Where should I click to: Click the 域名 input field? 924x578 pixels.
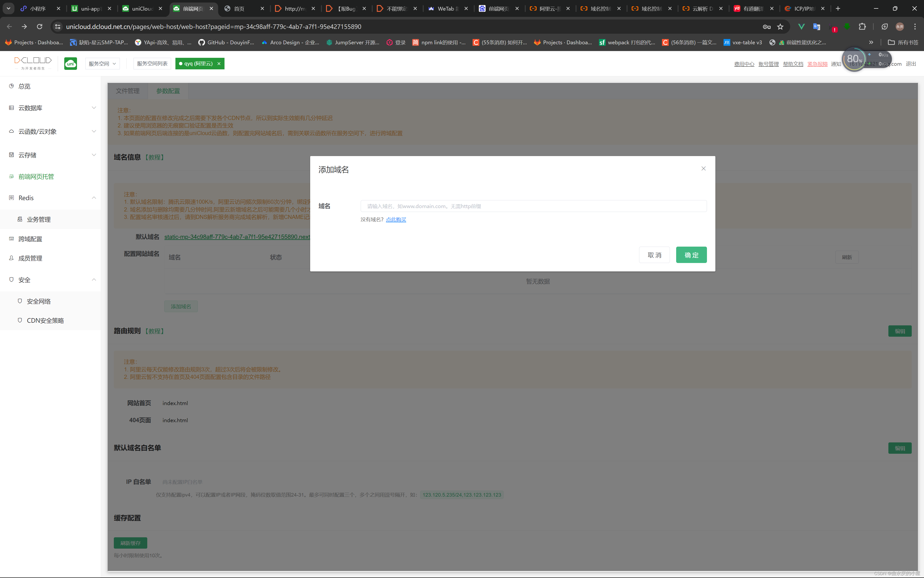pyautogui.click(x=533, y=206)
